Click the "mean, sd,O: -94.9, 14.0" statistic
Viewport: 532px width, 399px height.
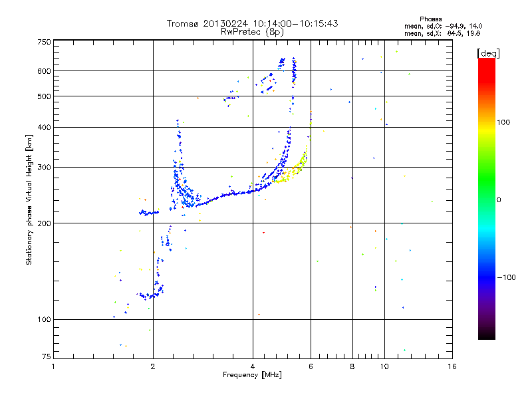tap(443, 26)
